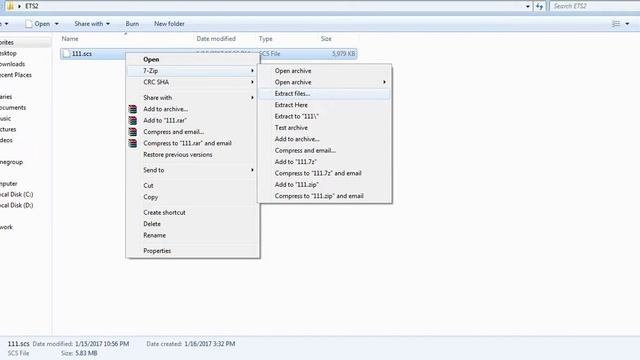Select Documents library in sidebar
This screenshot has height=360, width=640.
click(13, 108)
